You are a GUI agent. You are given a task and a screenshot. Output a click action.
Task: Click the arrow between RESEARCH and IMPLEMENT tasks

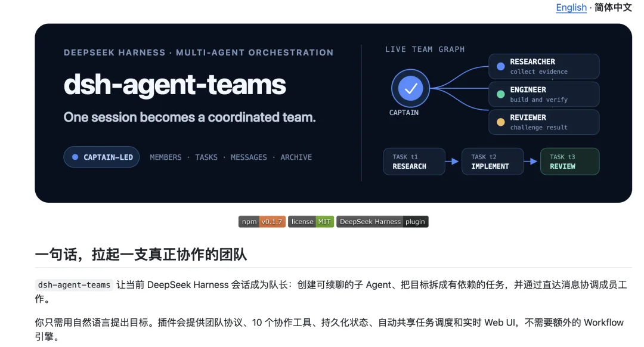click(x=453, y=162)
